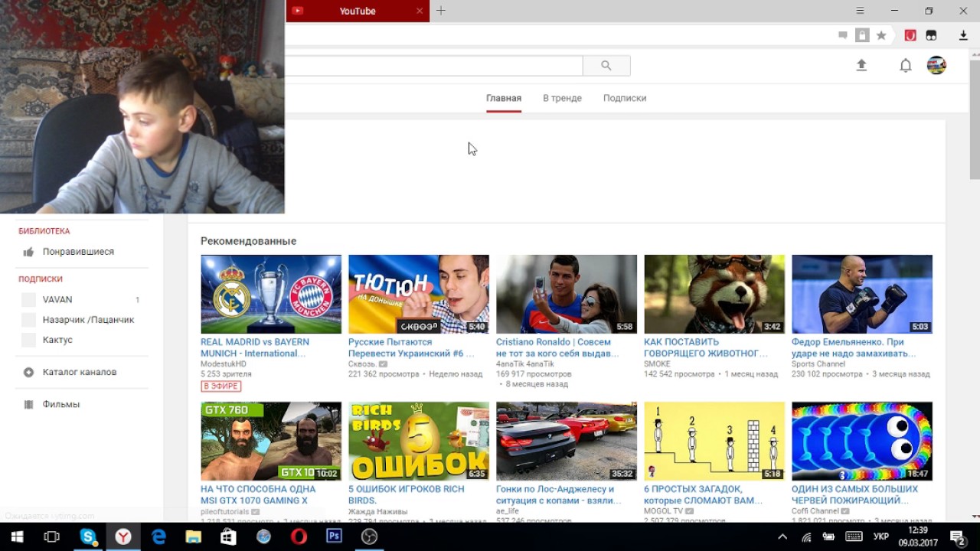The image size is (980, 551).
Task: Open the Федор Емельяненко boxing thumbnail
Action: tap(862, 295)
